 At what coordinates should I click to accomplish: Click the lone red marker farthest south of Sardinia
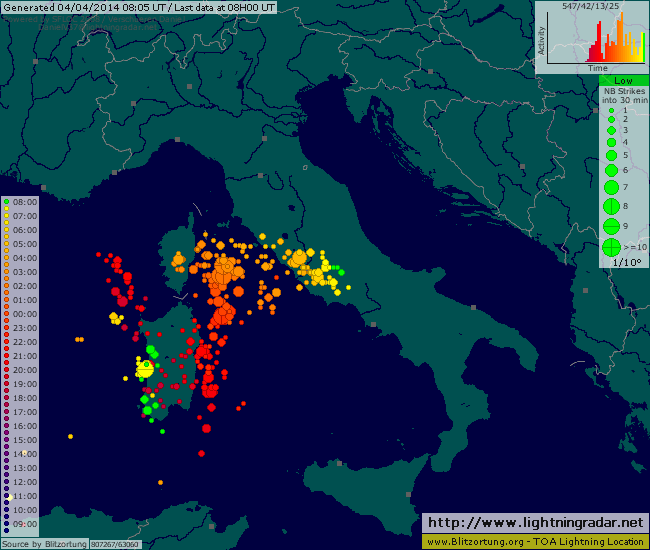point(201,453)
